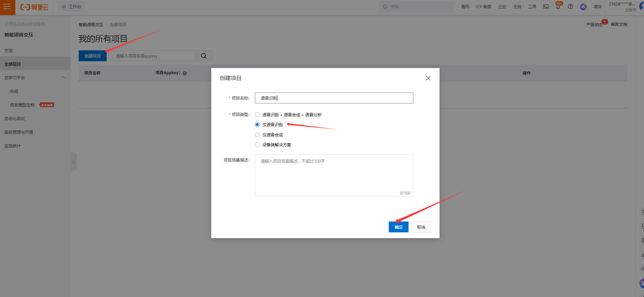Select the 仅语音合成 radio option
644x297 pixels.
click(x=257, y=135)
